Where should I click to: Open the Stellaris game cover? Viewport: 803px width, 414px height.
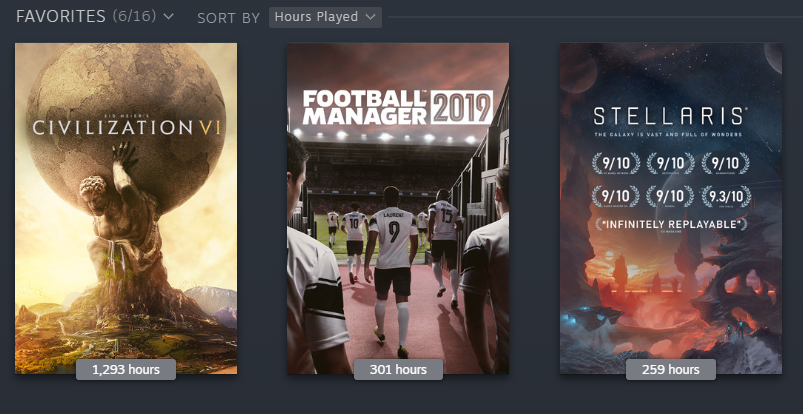(671, 208)
